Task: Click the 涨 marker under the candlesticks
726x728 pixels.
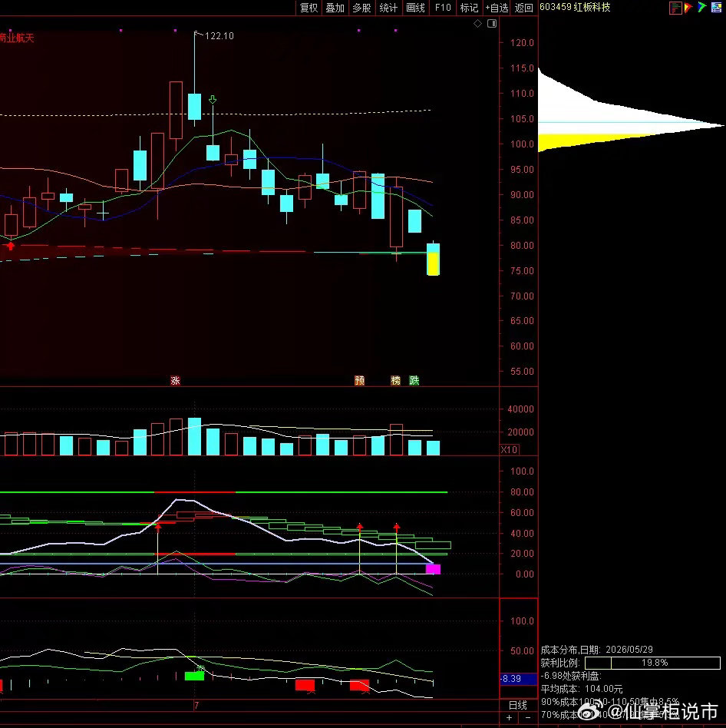Action: tap(175, 381)
